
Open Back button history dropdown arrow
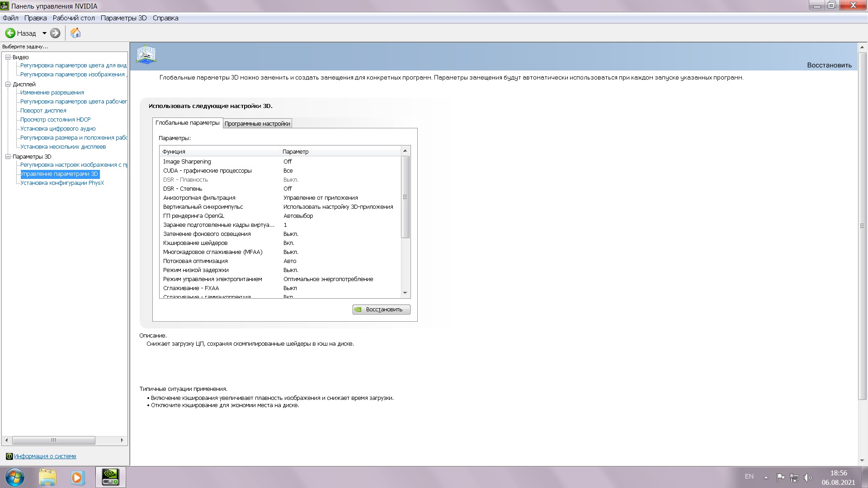tap(44, 33)
